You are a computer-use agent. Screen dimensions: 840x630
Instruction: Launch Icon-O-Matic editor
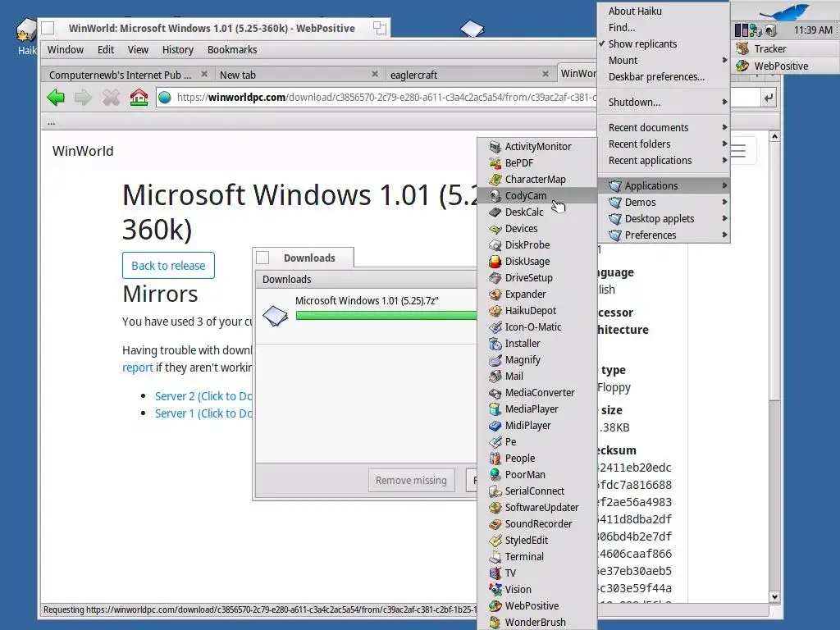click(x=536, y=326)
